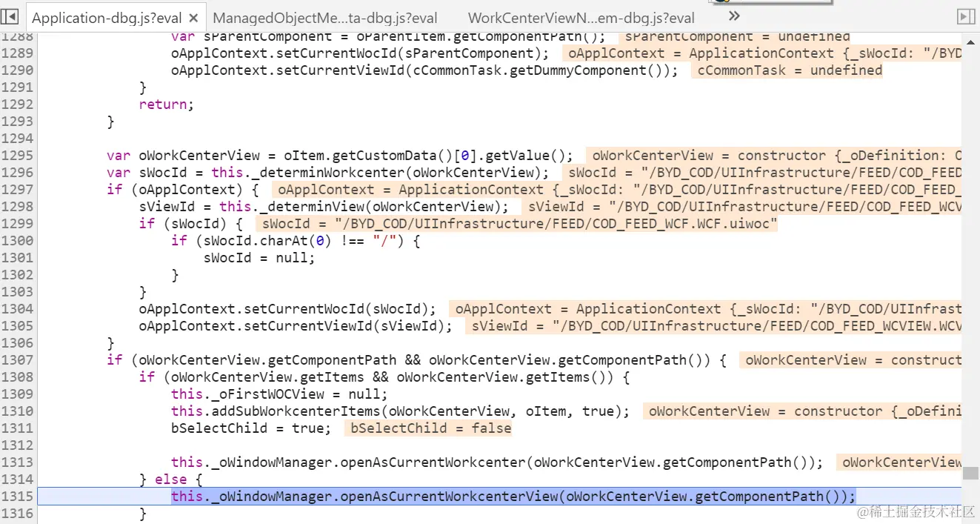This screenshot has height=524, width=980.
Task: Click line number 1299 in the gutter
Action: pos(17,224)
